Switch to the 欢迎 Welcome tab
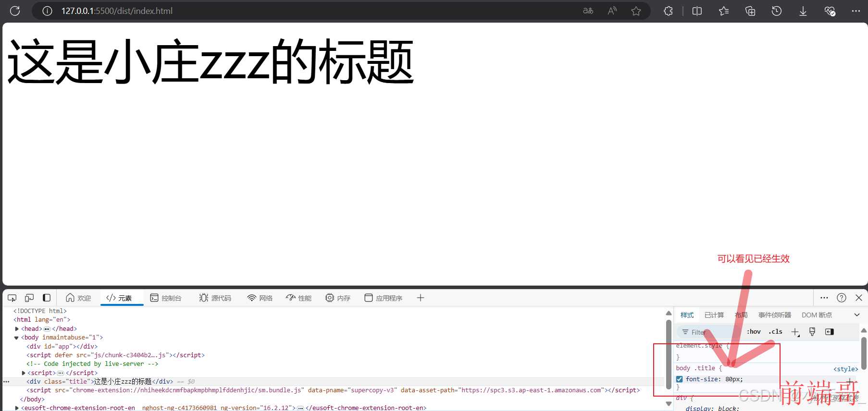Image resolution: width=868 pixels, height=411 pixels. point(78,298)
